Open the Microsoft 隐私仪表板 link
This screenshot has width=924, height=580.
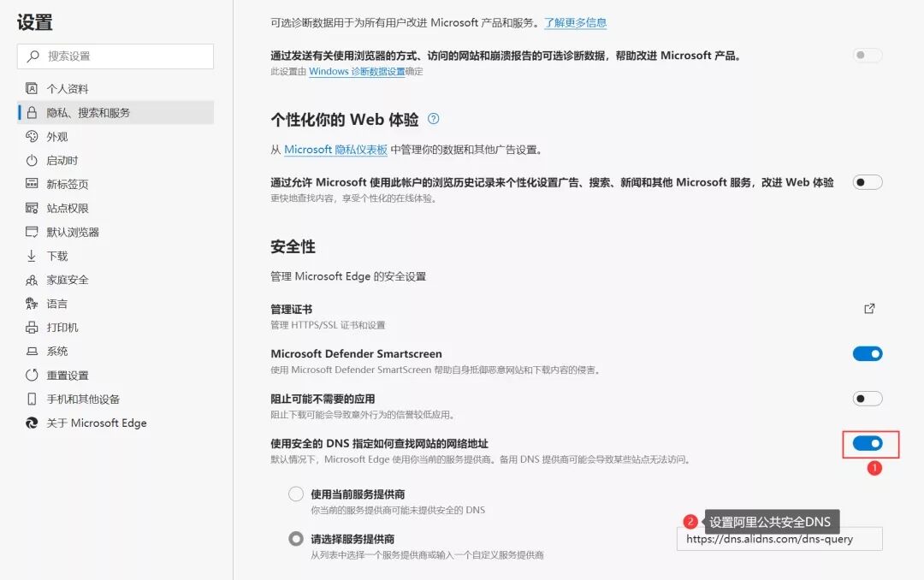335,150
